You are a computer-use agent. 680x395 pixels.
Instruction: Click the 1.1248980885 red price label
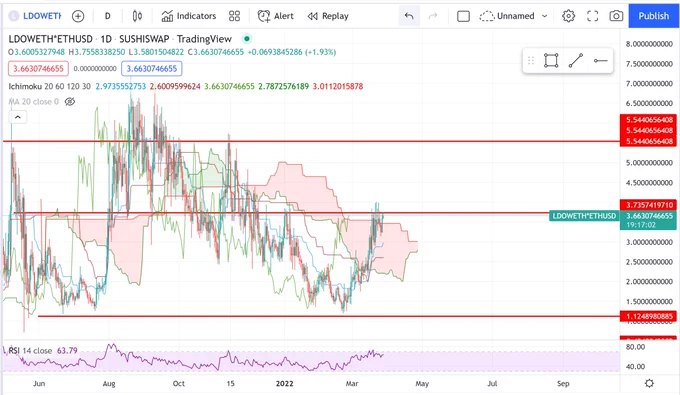click(649, 316)
